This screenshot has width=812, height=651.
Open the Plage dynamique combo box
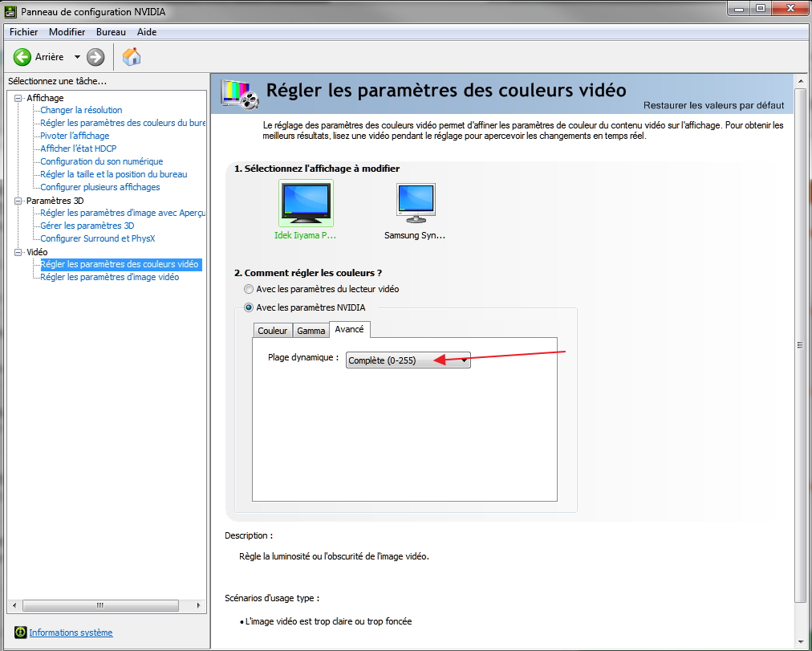408,360
